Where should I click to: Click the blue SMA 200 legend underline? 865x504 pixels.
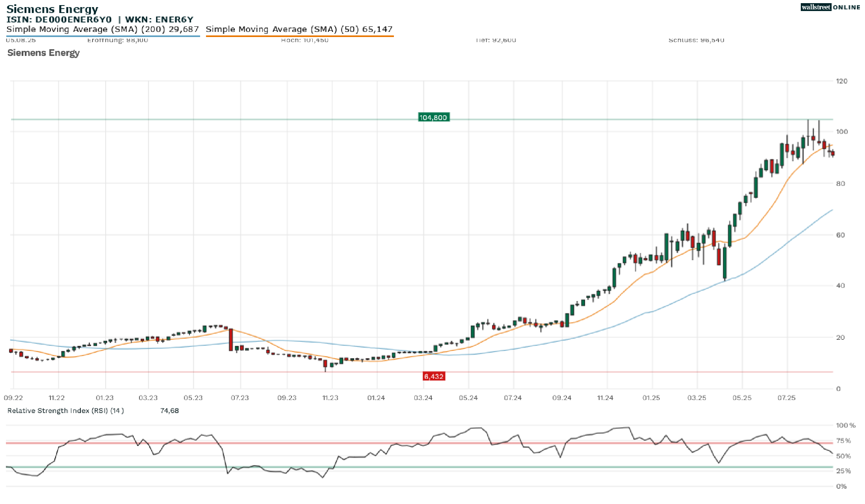pyautogui.click(x=103, y=36)
